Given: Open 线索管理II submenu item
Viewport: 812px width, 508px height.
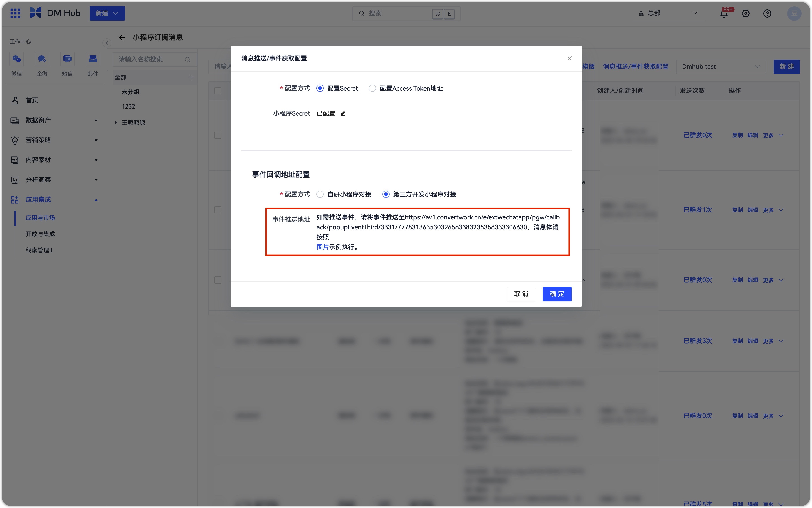Looking at the screenshot, I should (39, 250).
